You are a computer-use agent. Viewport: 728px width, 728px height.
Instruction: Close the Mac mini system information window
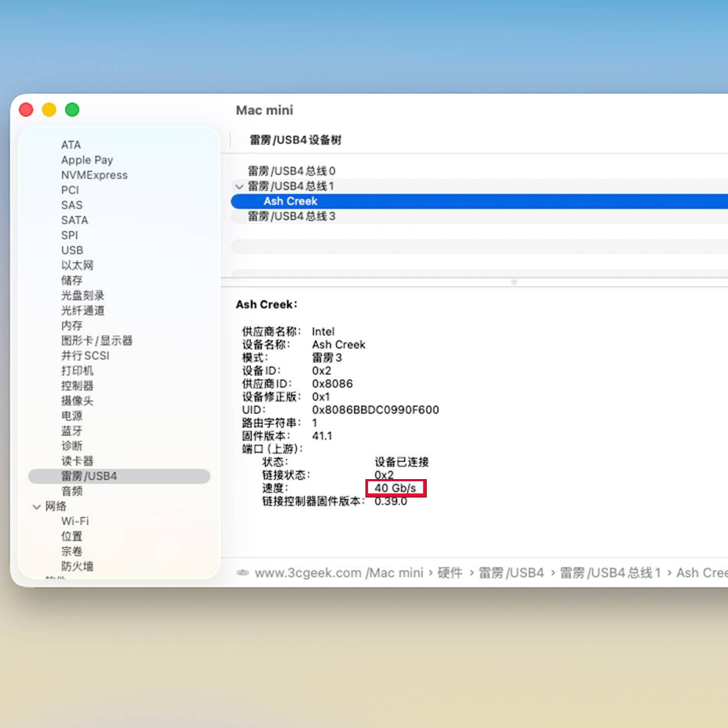click(26, 110)
